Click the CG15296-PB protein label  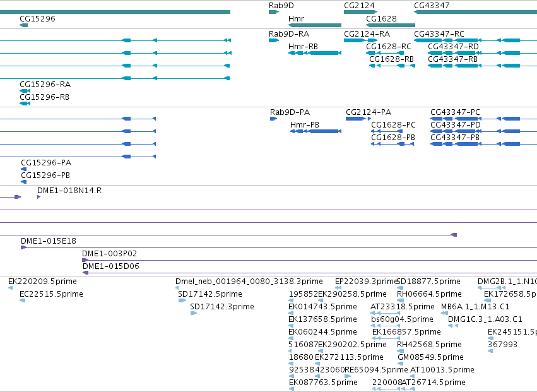45,175
